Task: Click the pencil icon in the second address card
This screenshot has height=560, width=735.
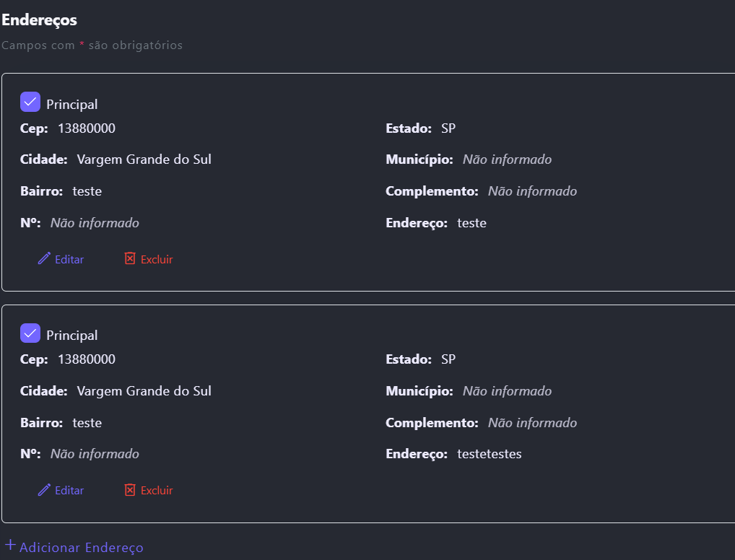Action: 44,489
